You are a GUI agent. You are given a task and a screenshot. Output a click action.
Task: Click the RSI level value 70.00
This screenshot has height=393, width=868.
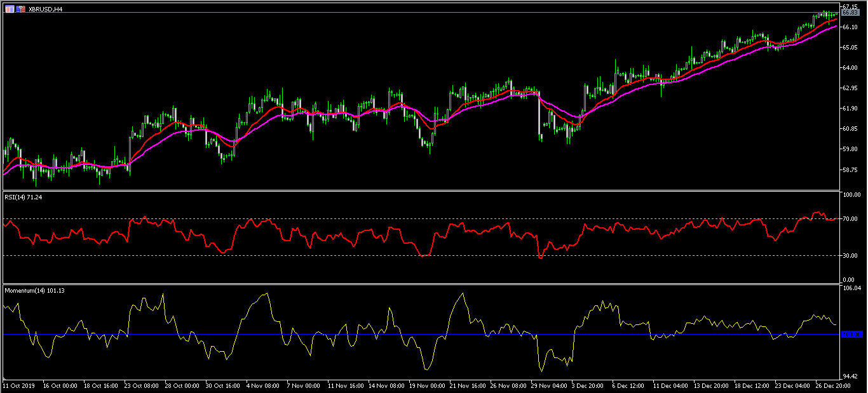click(850, 218)
